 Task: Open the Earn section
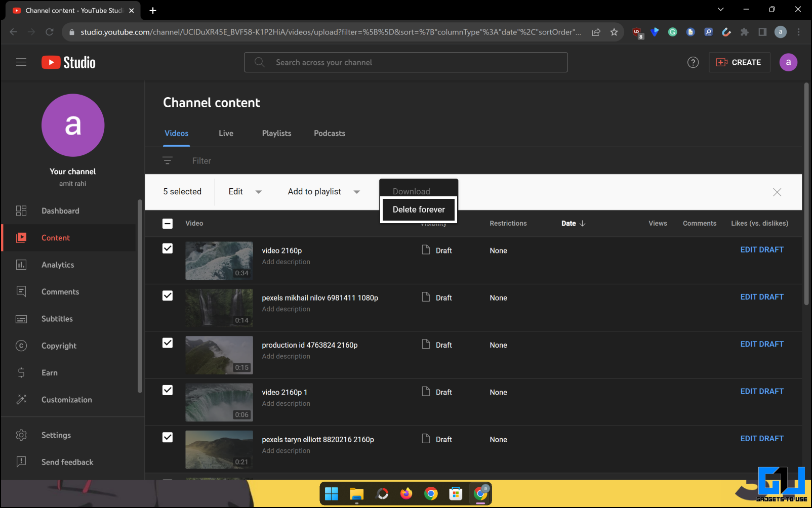click(x=49, y=372)
